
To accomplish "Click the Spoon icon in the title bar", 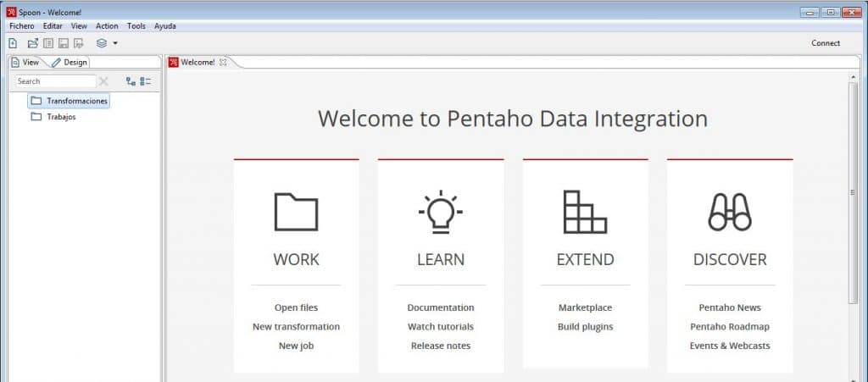I will tap(11, 12).
